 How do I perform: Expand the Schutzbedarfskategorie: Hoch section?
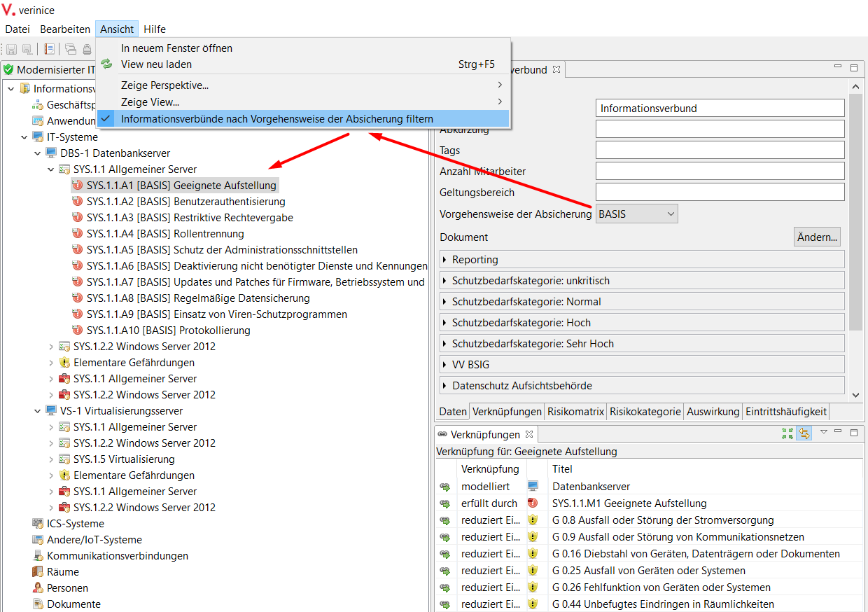[x=446, y=323]
